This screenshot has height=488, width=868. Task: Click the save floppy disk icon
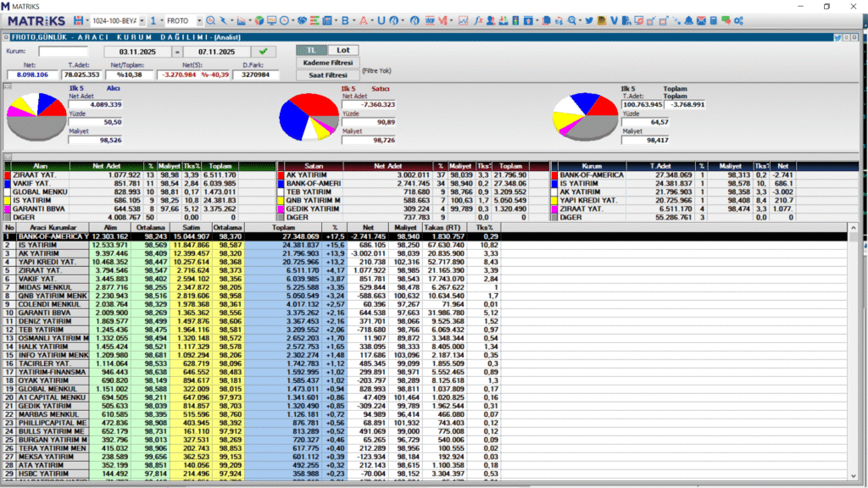coord(80,19)
